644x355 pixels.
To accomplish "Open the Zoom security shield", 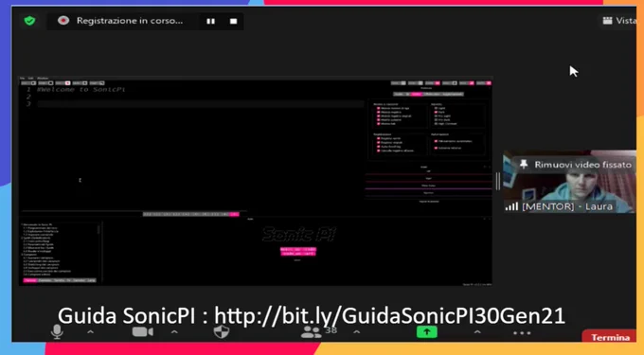I will coord(222,331).
